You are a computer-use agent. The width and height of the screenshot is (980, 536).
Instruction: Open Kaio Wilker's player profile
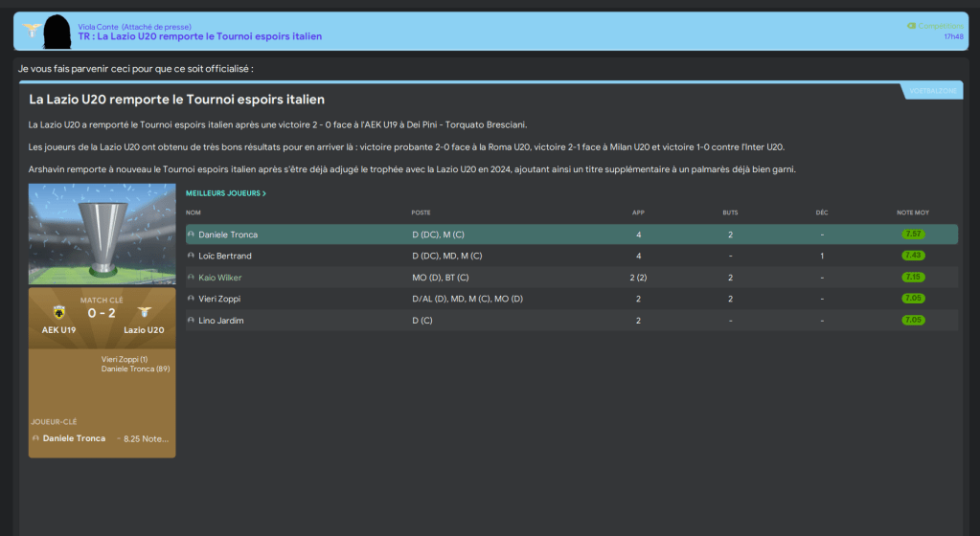point(220,278)
